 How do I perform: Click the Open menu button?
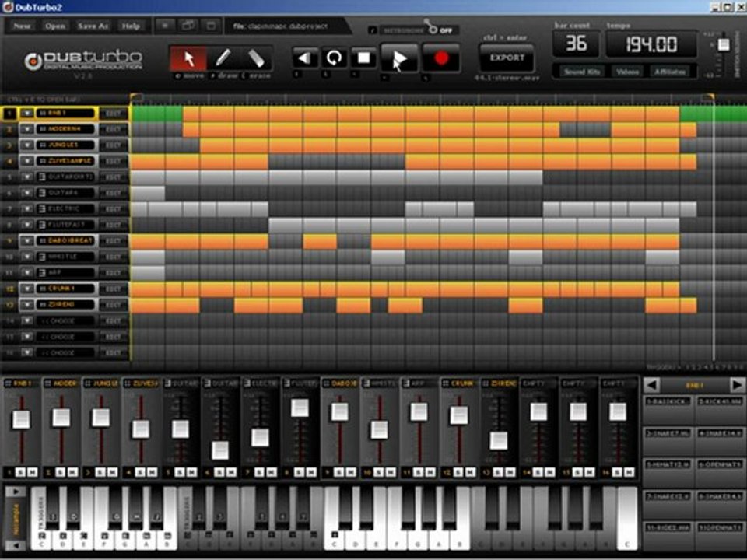point(55,26)
